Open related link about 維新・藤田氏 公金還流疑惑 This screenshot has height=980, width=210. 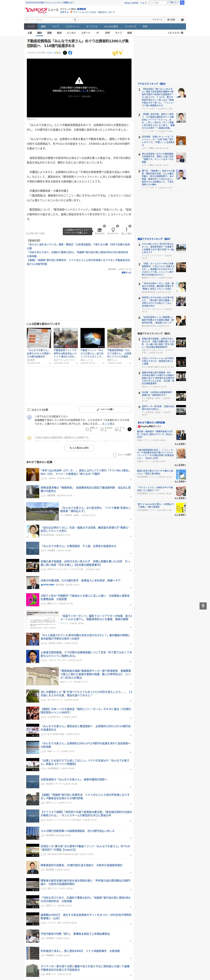coord(78,246)
